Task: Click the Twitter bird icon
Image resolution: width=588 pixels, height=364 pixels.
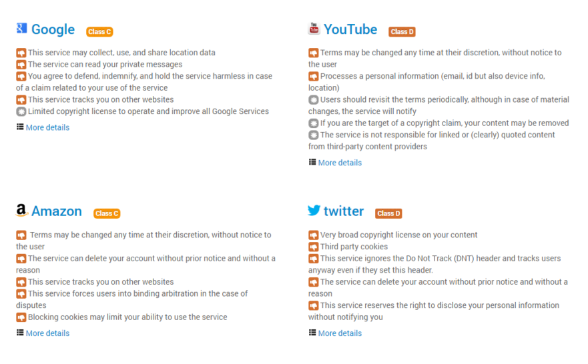Action: [x=314, y=211]
